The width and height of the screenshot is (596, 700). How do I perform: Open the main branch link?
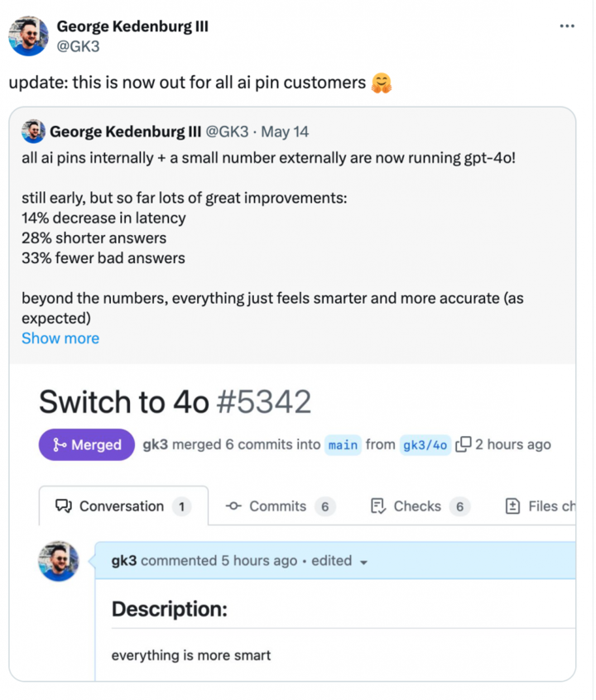pyautogui.click(x=343, y=444)
